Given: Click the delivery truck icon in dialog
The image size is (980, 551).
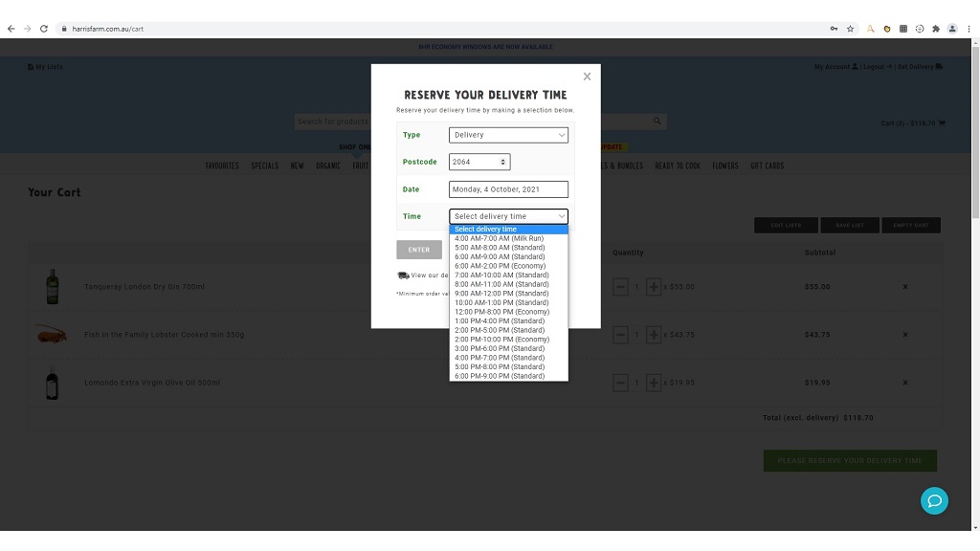Looking at the screenshot, I should point(403,275).
